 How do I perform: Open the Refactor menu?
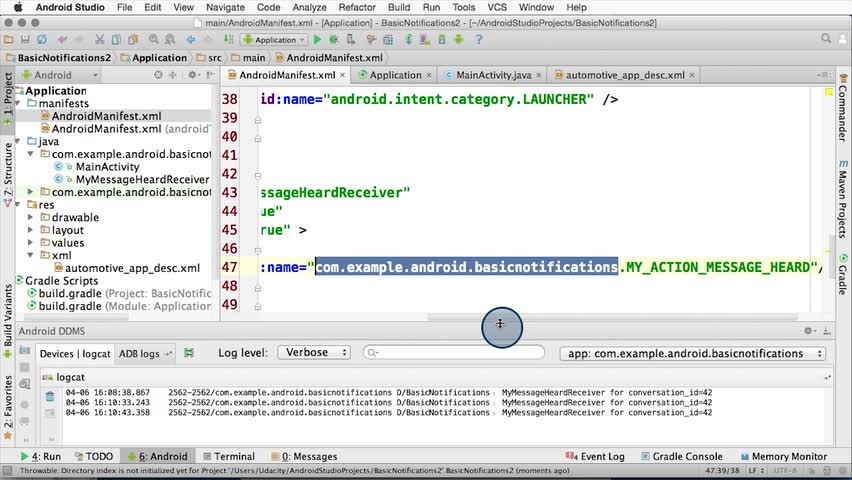[x=357, y=7]
